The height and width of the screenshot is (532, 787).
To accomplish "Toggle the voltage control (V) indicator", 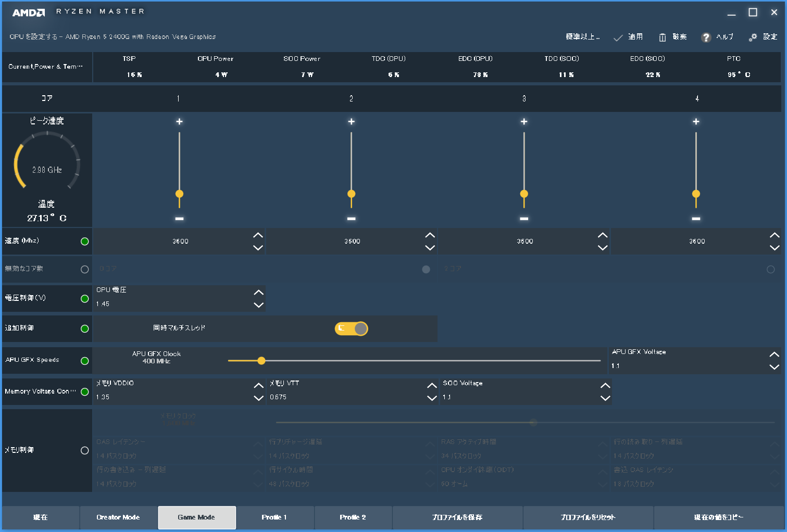I will pyautogui.click(x=85, y=299).
